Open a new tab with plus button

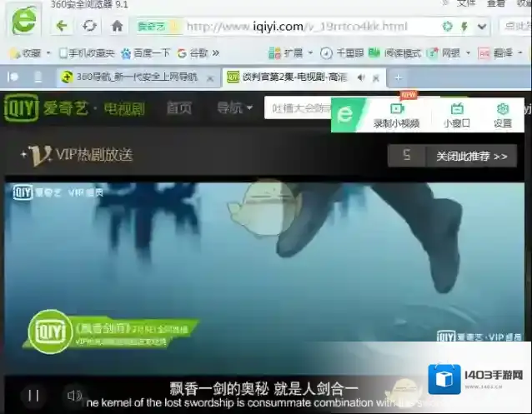[x=398, y=78]
